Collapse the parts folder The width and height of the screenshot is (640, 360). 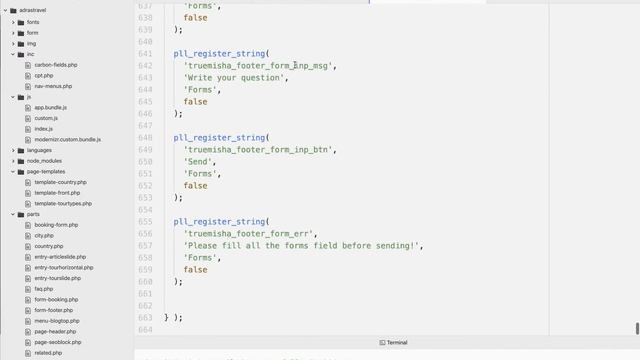coord(13,214)
